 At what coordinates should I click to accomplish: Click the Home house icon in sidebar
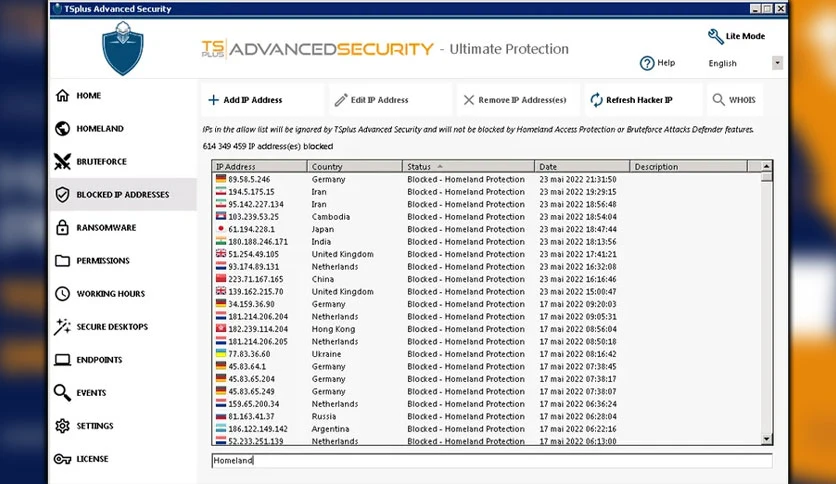pos(62,95)
